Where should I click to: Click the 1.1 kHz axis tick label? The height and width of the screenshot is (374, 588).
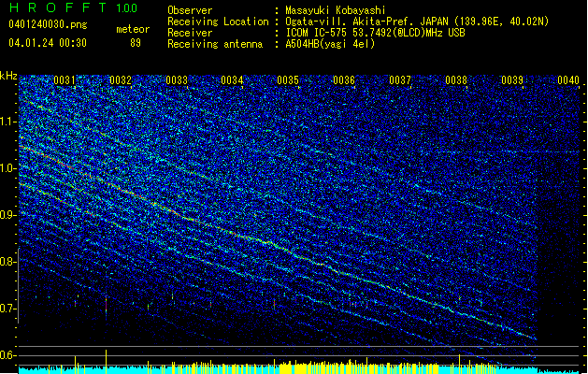[8, 122]
